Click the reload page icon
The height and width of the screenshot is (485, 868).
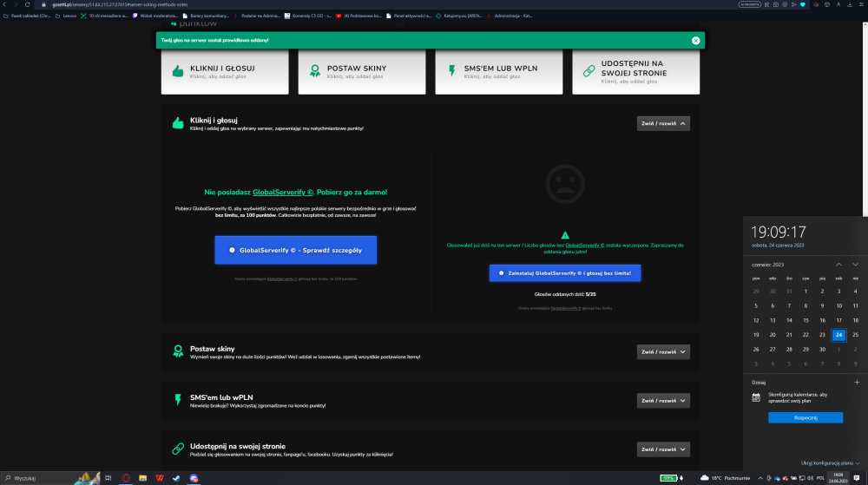[27, 4]
